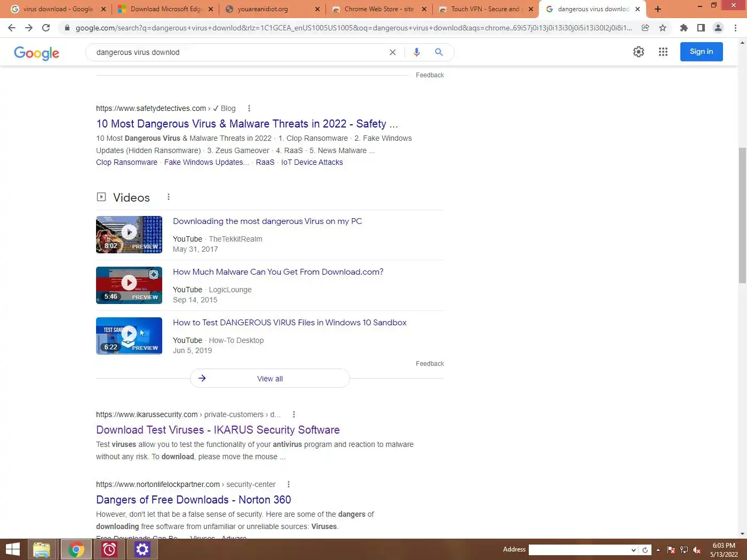
Task: Go back to the previous page
Action: tap(12, 28)
